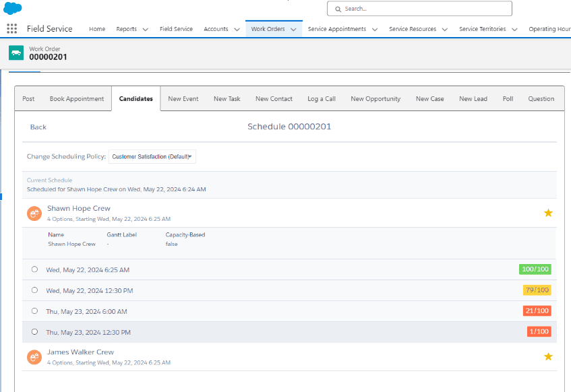Viewport: 571px width, 392px height.
Task: Select the Thu, May 23 6:00 AM slot
Action: pos(34,311)
